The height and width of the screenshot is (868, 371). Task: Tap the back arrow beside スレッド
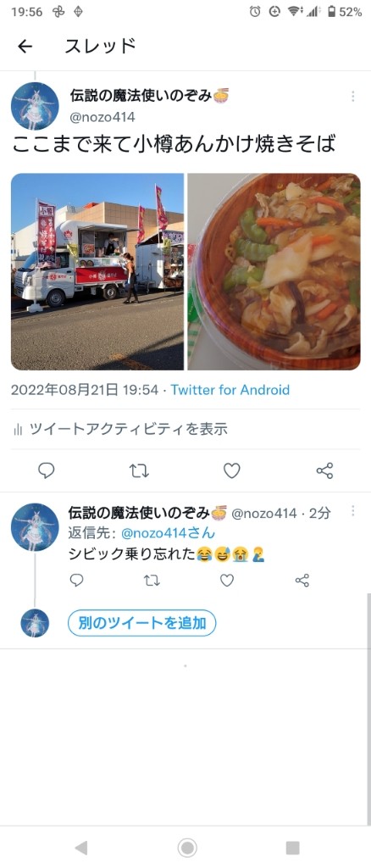[25, 47]
